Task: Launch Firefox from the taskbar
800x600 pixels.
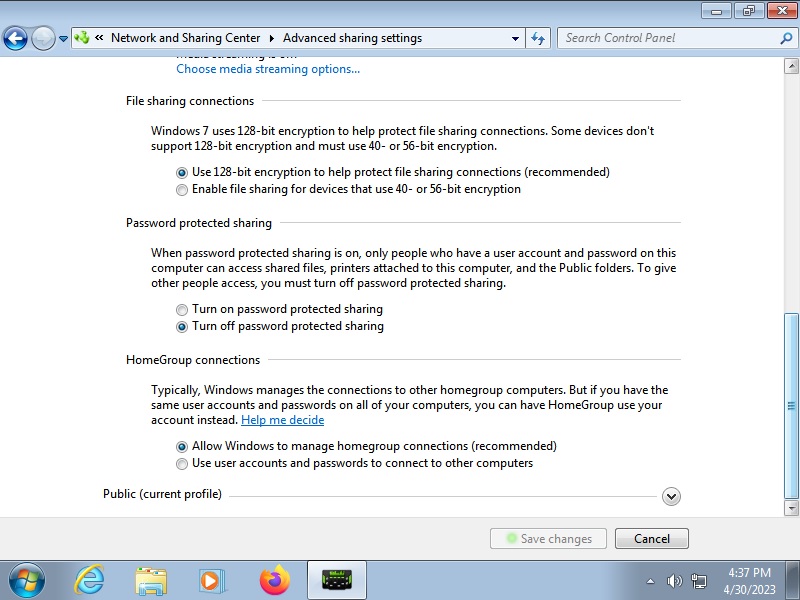Action: 274,580
